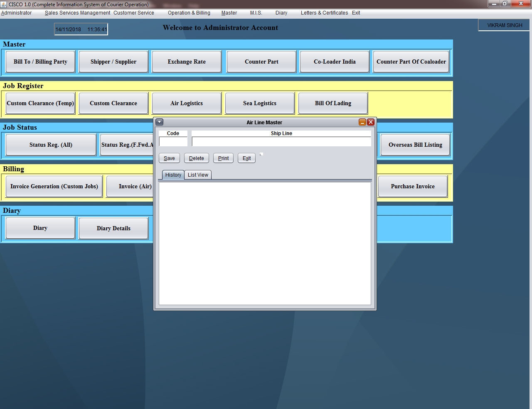Click the Diary button in Diary panel
532x409 pixels.
tap(40, 228)
